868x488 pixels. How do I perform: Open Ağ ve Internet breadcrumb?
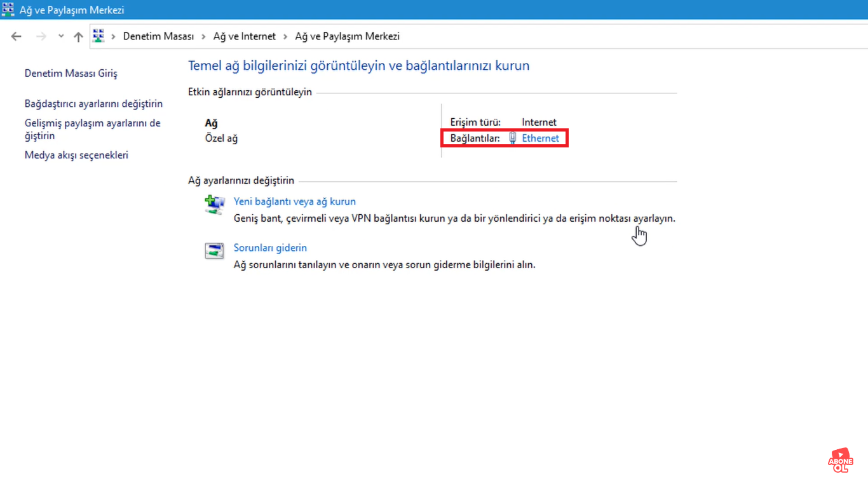pyautogui.click(x=245, y=36)
